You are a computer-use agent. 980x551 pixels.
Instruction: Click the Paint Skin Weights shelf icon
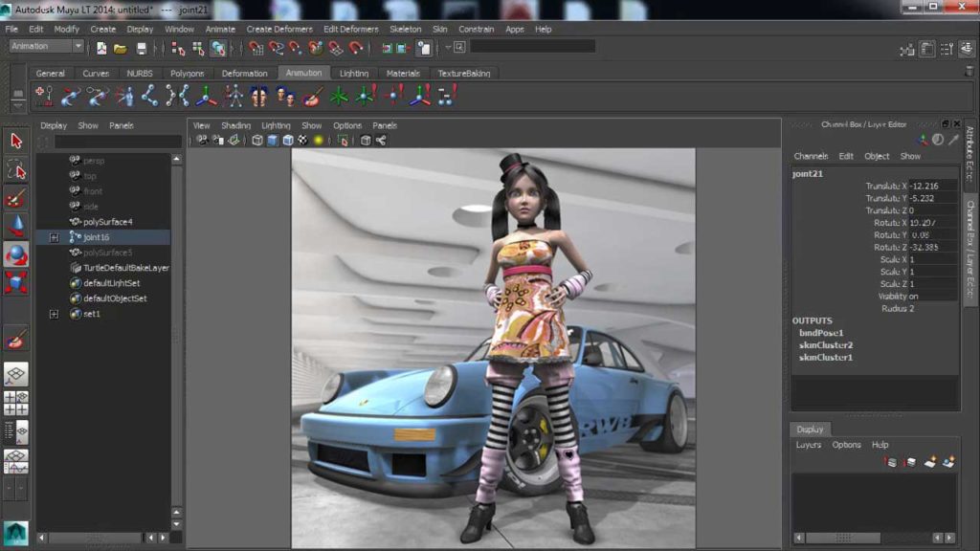313,97
